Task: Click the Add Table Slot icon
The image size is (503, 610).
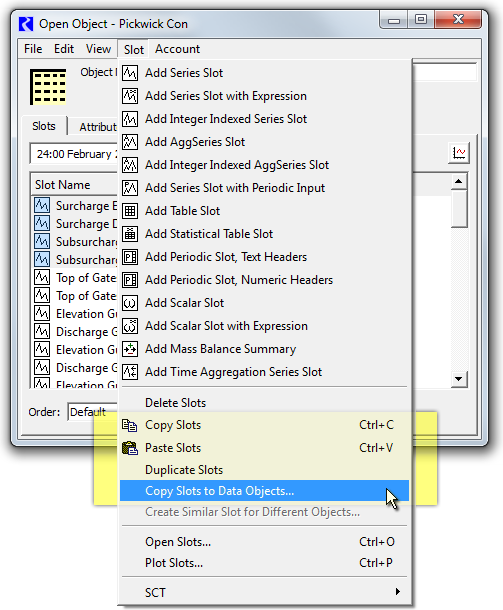Action: (x=130, y=211)
